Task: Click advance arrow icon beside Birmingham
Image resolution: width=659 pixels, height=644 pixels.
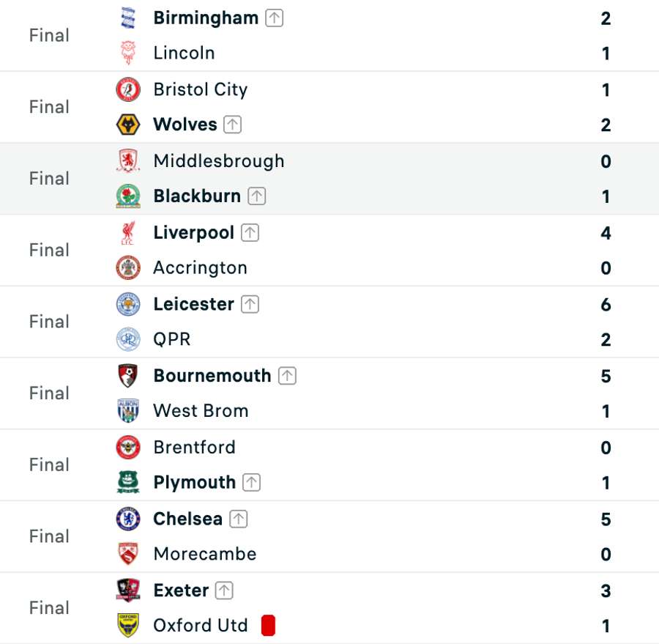Action: pos(274,18)
